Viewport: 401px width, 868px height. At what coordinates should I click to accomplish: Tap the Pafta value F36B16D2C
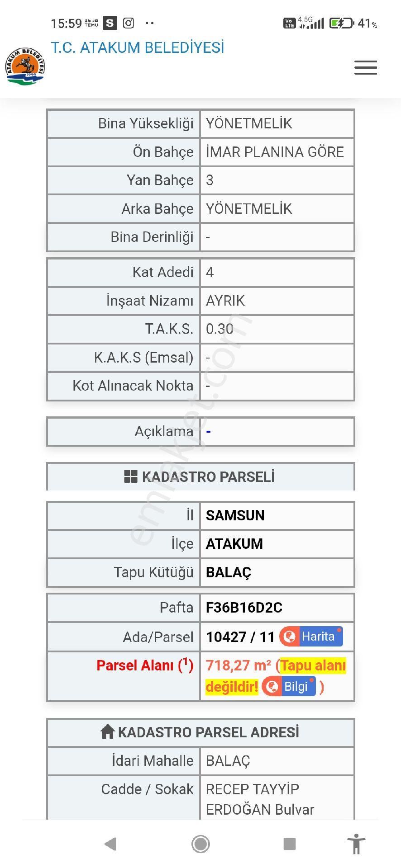(x=244, y=608)
